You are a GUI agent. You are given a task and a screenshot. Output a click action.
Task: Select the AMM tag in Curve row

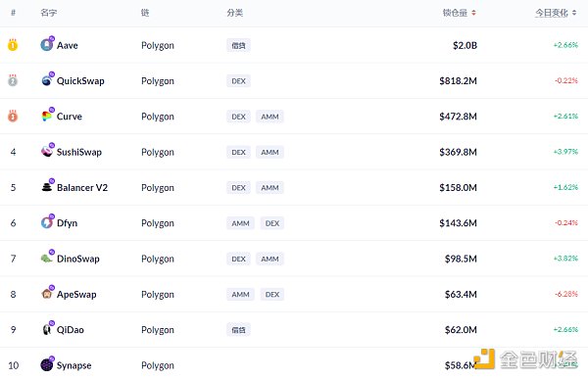click(x=269, y=117)
